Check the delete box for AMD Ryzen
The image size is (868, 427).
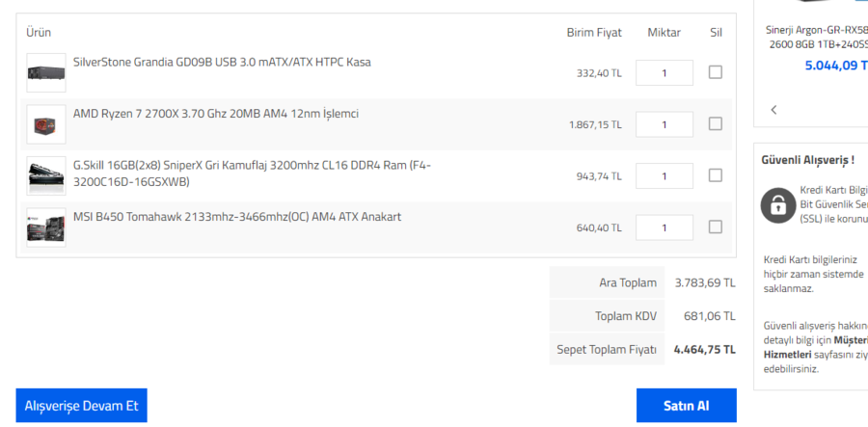715,123
